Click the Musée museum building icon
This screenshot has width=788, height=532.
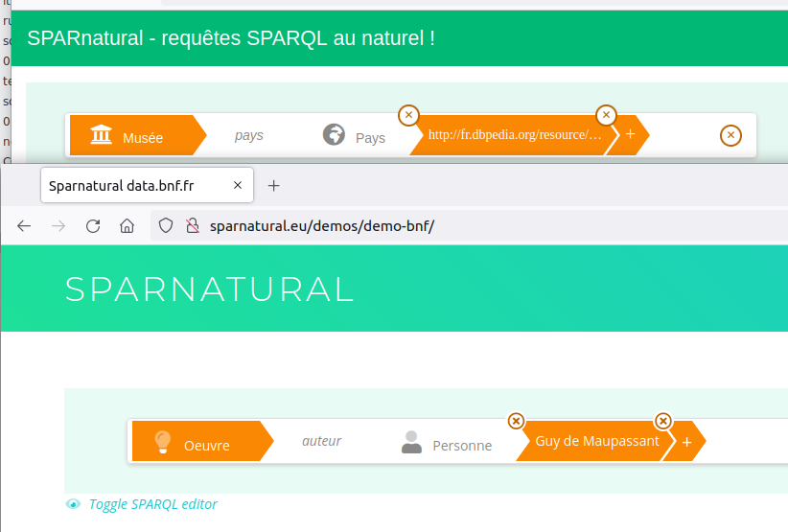pos(101,134)
